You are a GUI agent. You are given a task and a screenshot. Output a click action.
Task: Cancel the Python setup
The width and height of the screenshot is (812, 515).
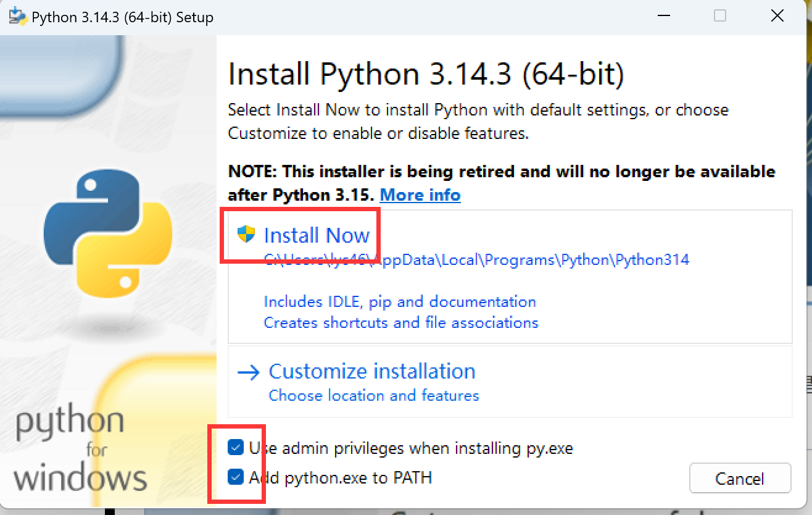click(x=740, y=479)
